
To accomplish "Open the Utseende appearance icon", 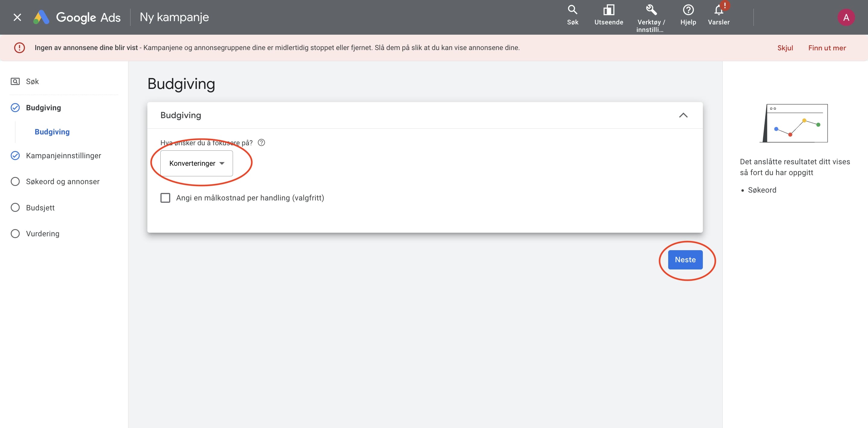I will click(609, 10).
